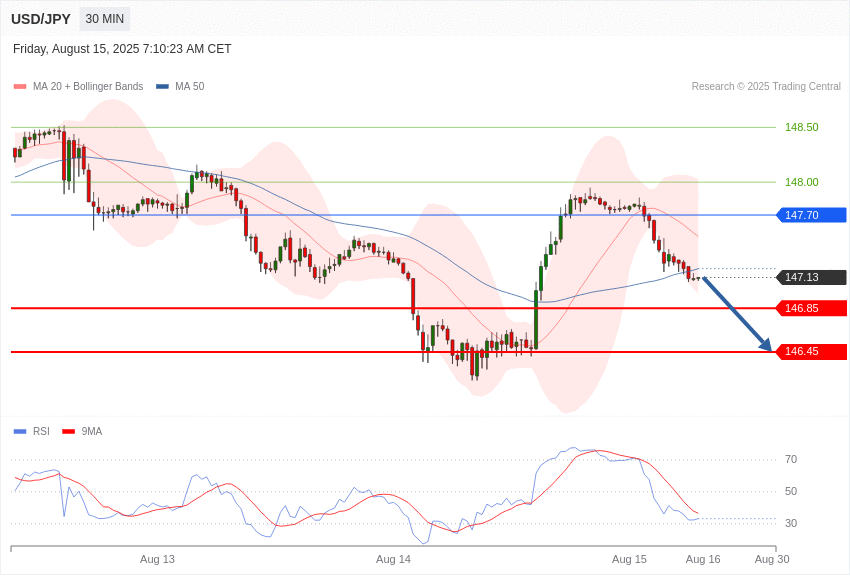This screenshot has height=576, width=850.
Task: Click the RSI legend label
Action: pyautogui.click(x=41, y=431)
